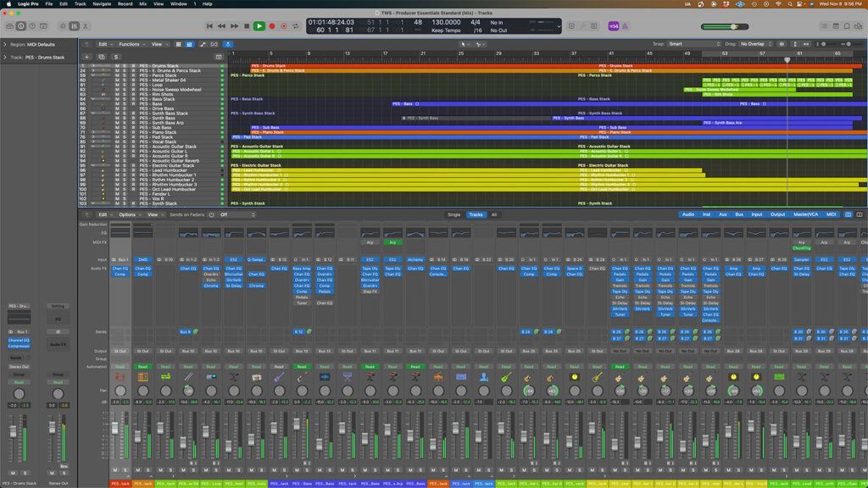Open the List Editors icon near top right
The width and height of the screenshot is (868, 488).
(824, 25)
